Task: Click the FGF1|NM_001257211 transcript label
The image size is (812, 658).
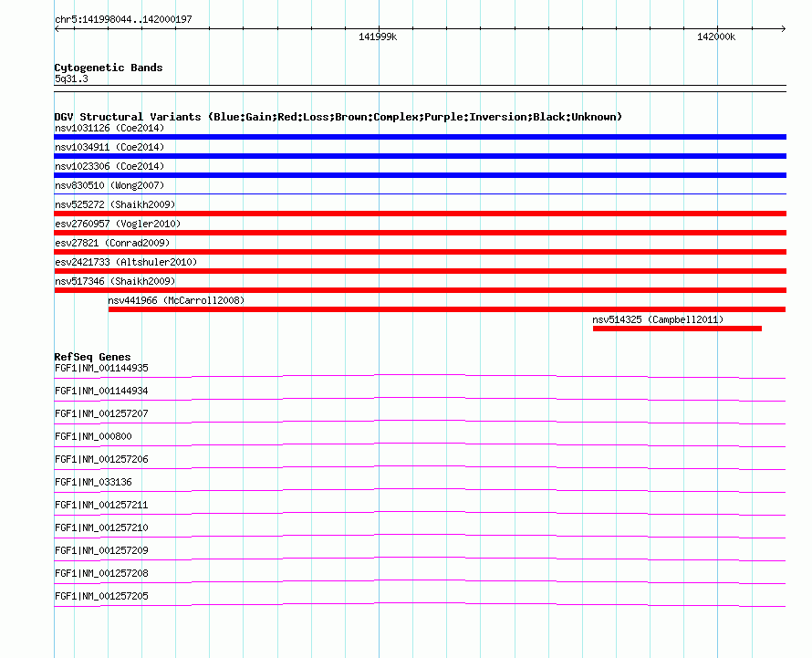Action: [101, 505]
